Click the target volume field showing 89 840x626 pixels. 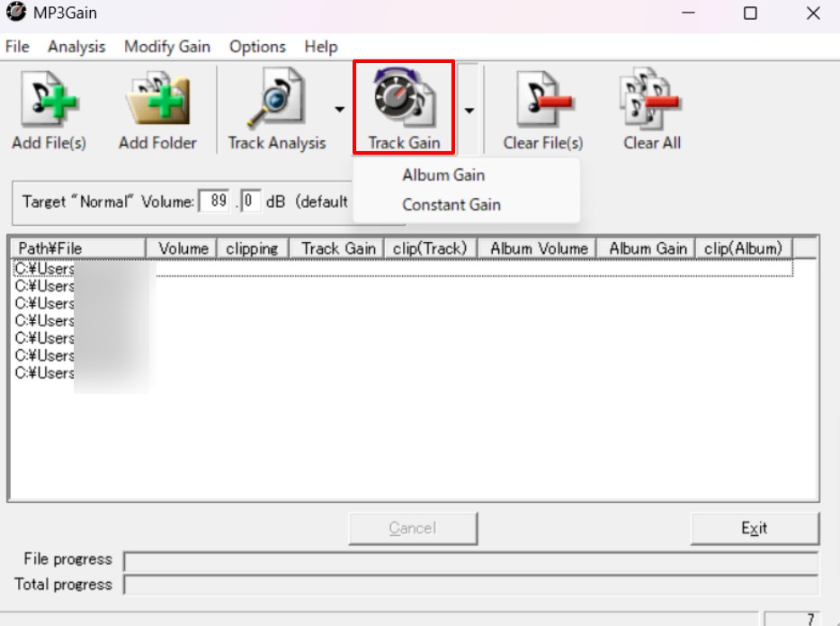(x=214, y=201)
